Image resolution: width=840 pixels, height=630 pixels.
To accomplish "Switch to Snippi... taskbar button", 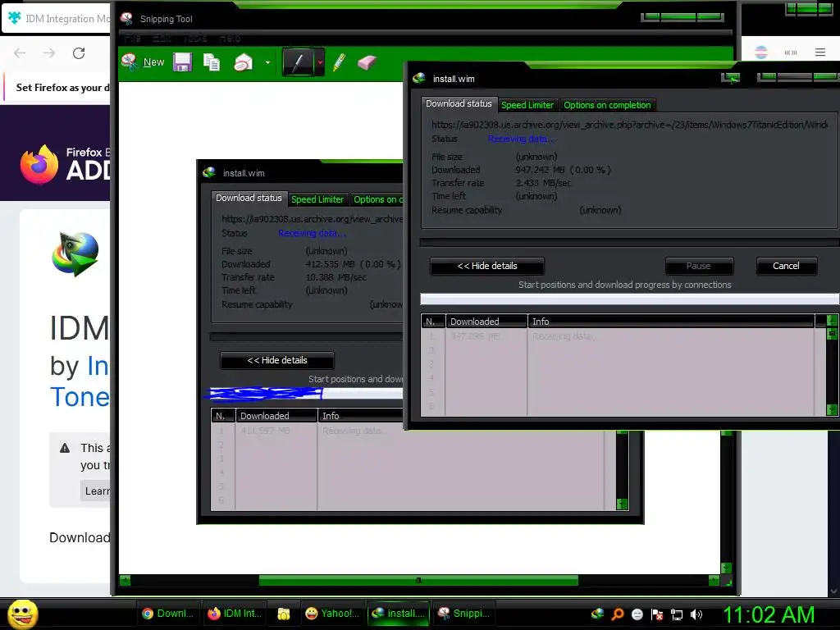I will pyautogui.click(x=464, y=614).
